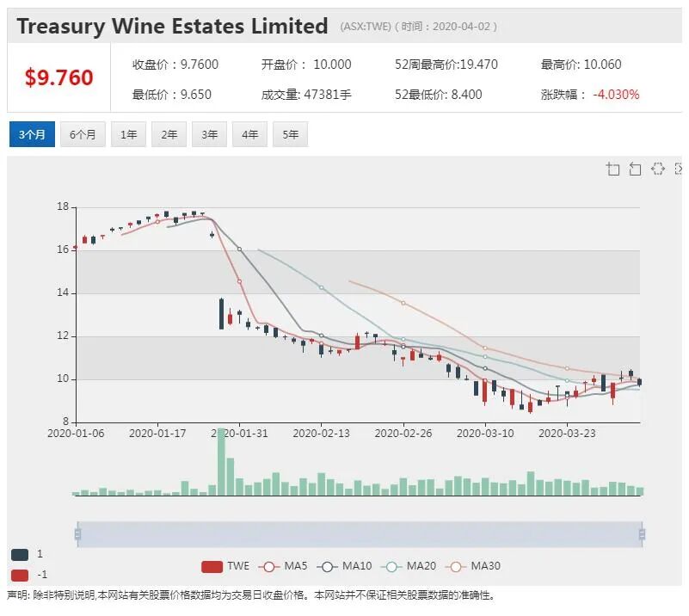Click the data zoom slider bar
The image size is (689, 616).
[x=360, y=534]
